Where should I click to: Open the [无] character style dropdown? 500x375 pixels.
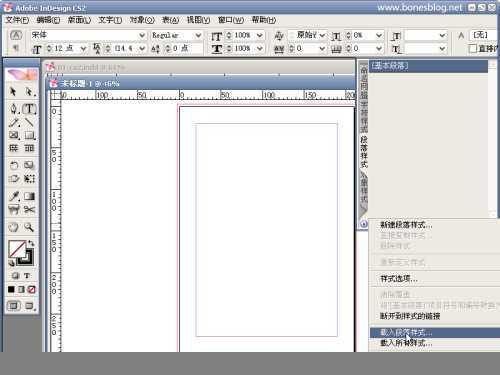484,35
